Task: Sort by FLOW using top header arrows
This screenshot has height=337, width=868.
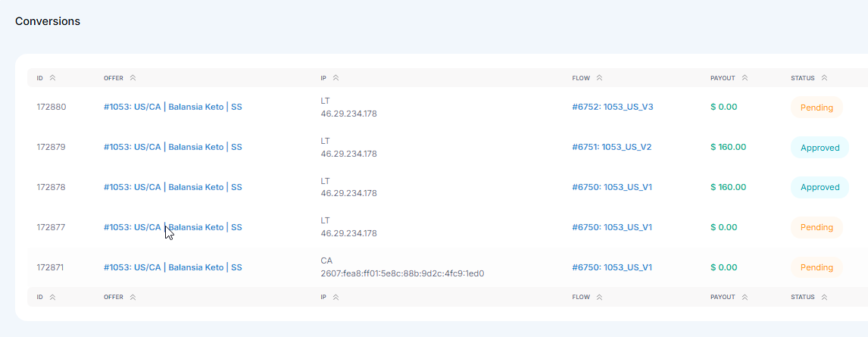Action: [x=600, y=78]
